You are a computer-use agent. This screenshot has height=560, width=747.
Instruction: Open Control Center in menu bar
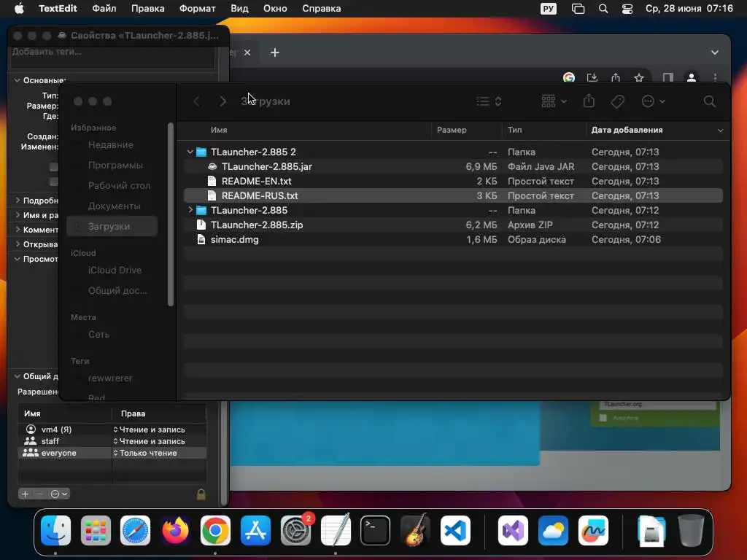[x=627, y=9]
